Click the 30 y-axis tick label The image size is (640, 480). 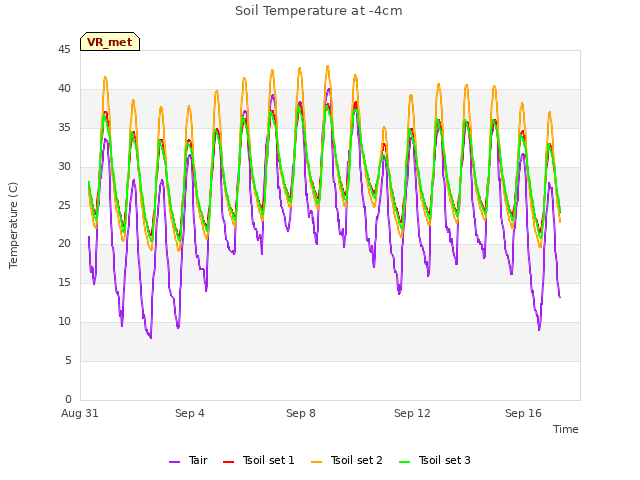[x=64, y=167]
